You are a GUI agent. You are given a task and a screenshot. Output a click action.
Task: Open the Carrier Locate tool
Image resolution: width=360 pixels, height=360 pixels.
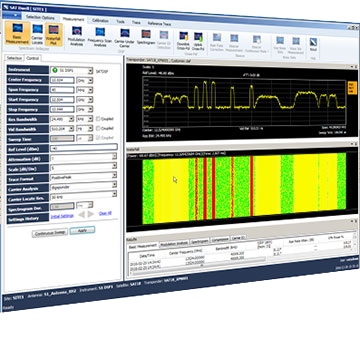coord(37,34)
